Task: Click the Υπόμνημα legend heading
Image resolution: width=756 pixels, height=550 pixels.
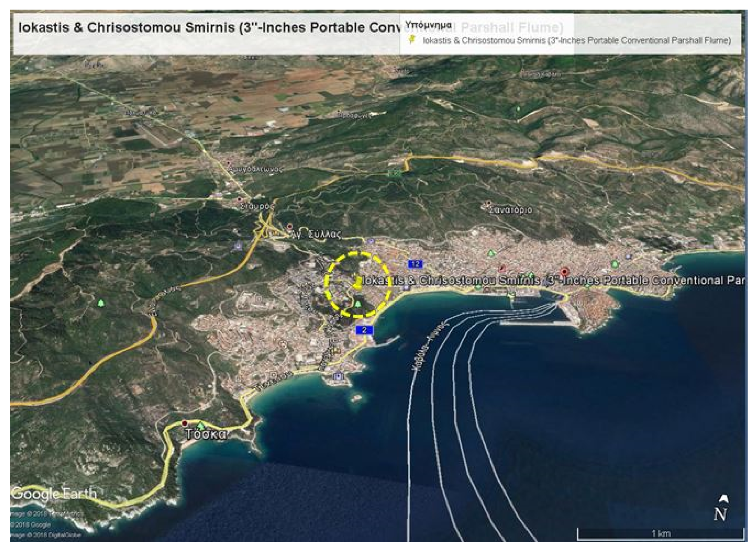Action: coord(428,25)
